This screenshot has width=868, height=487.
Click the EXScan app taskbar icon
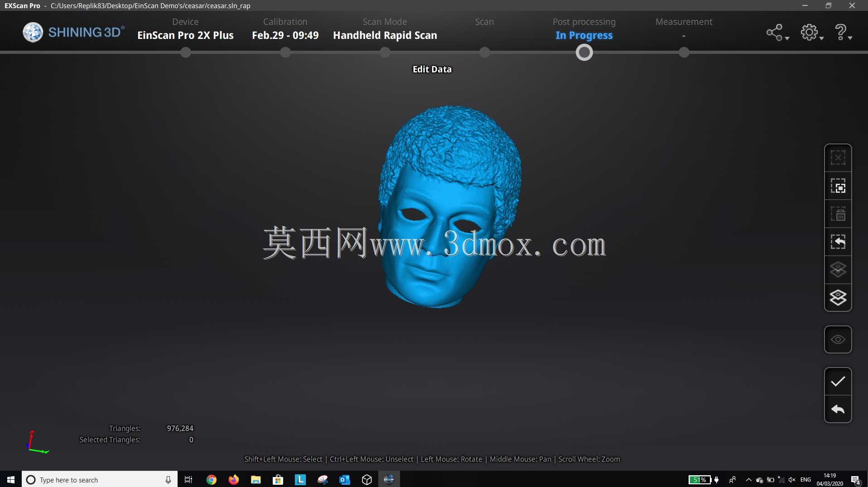(389, 479)
